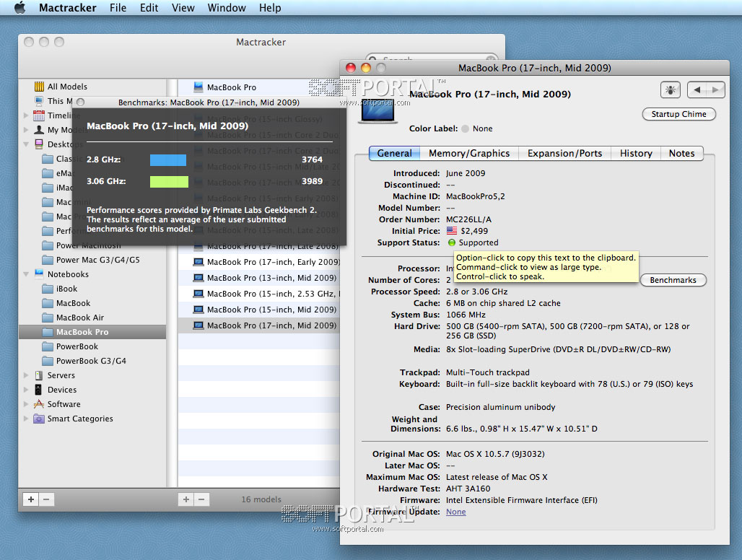Switch to the History tab
This screenshot has width=742, height=560.
click(x=636, y=153)
